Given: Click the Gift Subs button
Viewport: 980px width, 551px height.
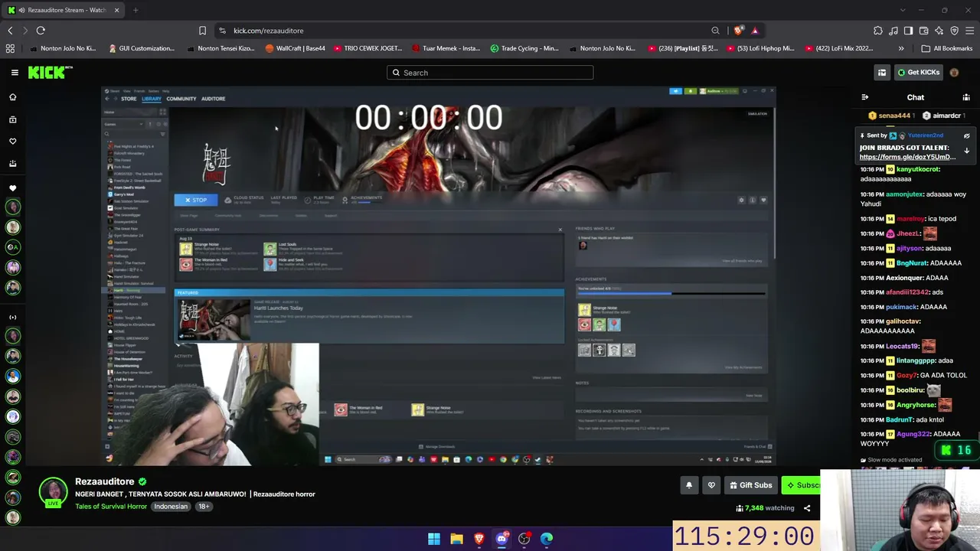Looking at the screenshot, I should pos(750,485).
